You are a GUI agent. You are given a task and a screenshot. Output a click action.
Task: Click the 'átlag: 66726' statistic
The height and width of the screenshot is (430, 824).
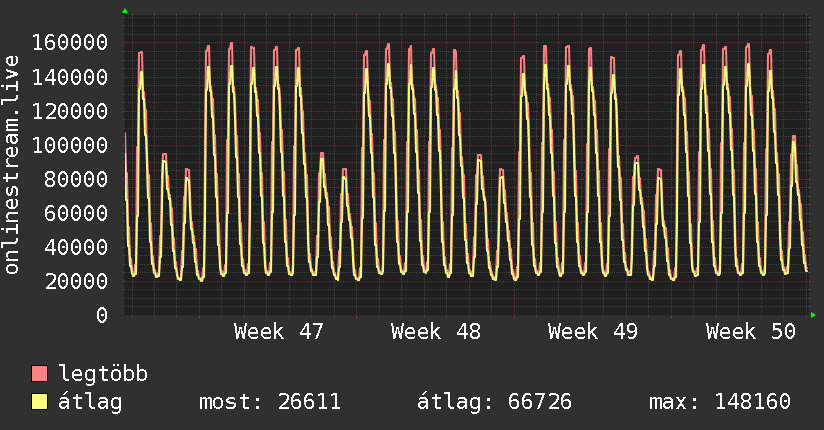pyautogui.click(x=495, y=402)
